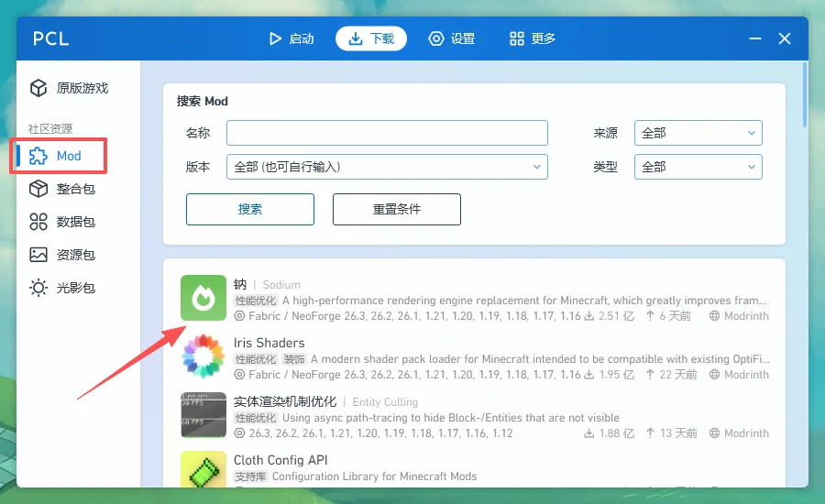The height and width of the screenshot is (504, 825).
Task: Click the 22 天前 update text
Action: pos(678,375)
